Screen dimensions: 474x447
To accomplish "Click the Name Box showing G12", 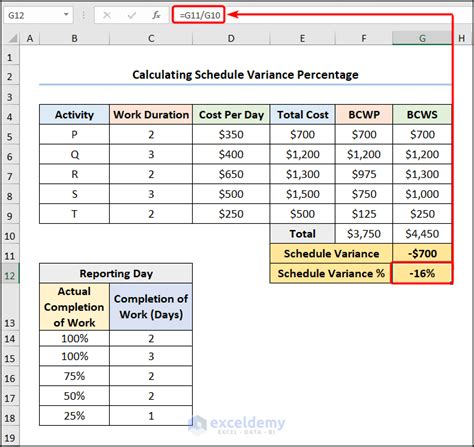I will 38,15.
